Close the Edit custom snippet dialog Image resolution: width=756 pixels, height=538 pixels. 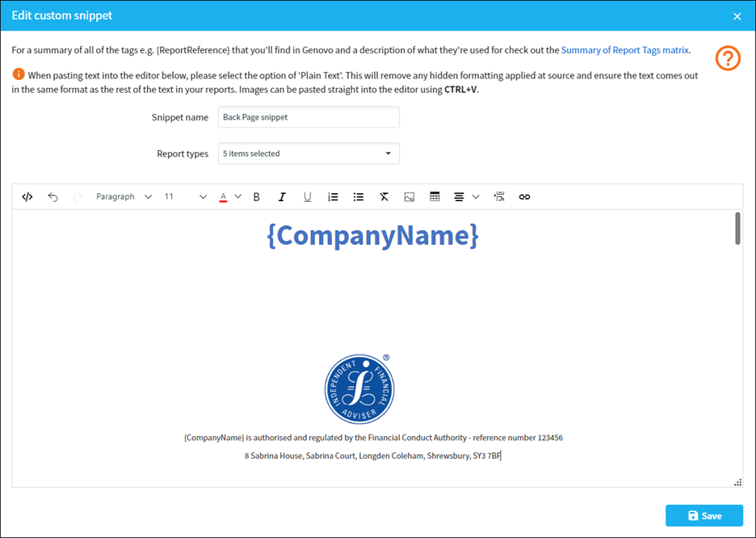737,16
